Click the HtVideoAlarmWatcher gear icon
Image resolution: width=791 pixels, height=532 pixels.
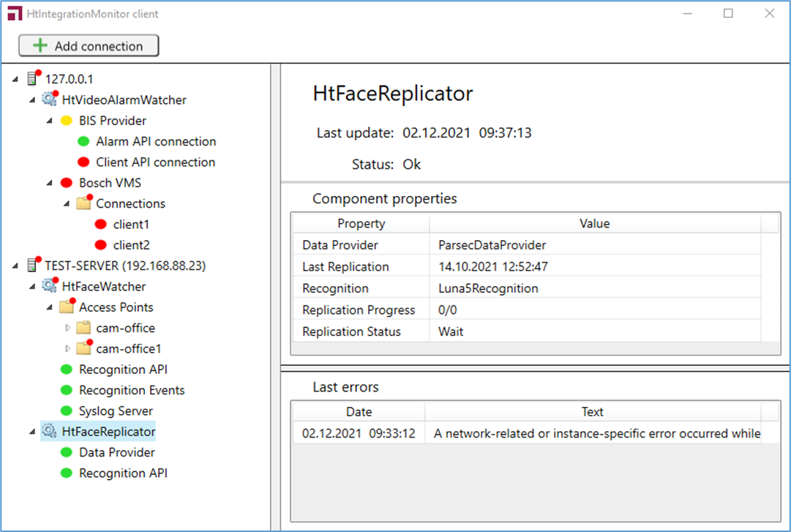(x=50, y=100)
